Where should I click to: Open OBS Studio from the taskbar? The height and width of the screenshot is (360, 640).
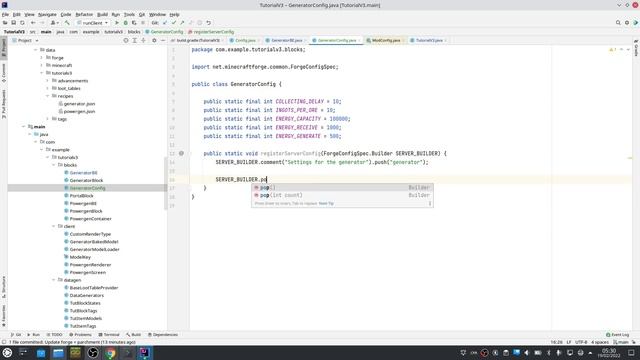coord(93,353)
